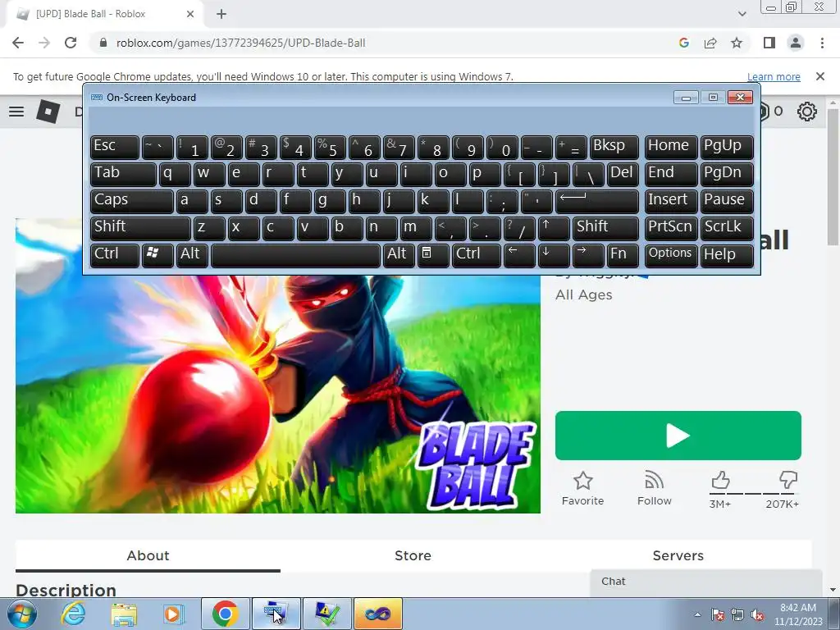Click the down arrow key on keyboard
This screenshot has height=630, width=840.
pos(554,254)
